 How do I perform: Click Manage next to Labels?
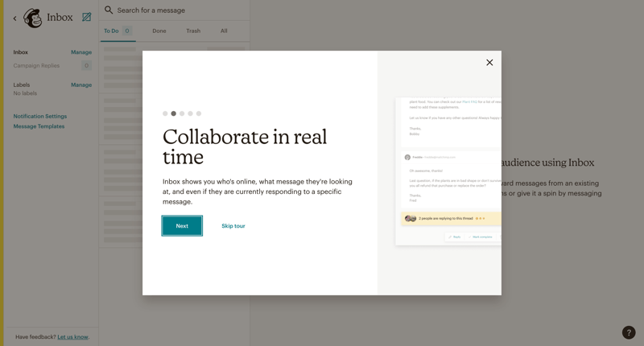81,85
